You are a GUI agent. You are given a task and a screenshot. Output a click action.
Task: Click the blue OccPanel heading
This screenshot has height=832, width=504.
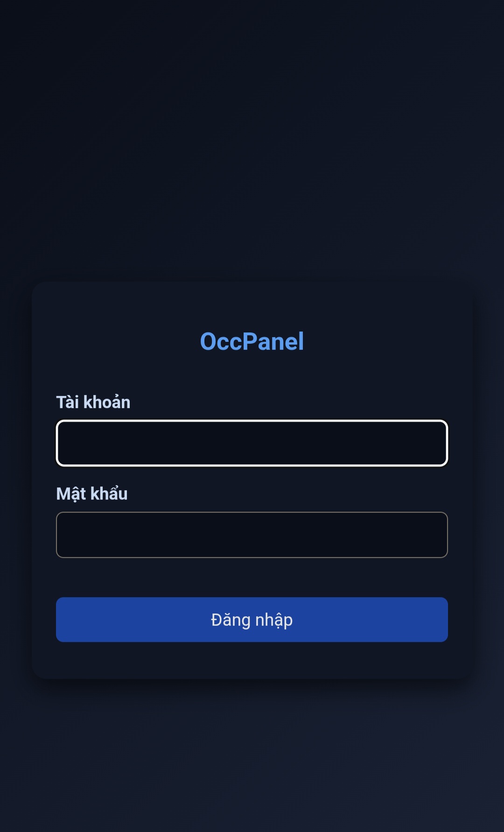click(x=252, y=341)
